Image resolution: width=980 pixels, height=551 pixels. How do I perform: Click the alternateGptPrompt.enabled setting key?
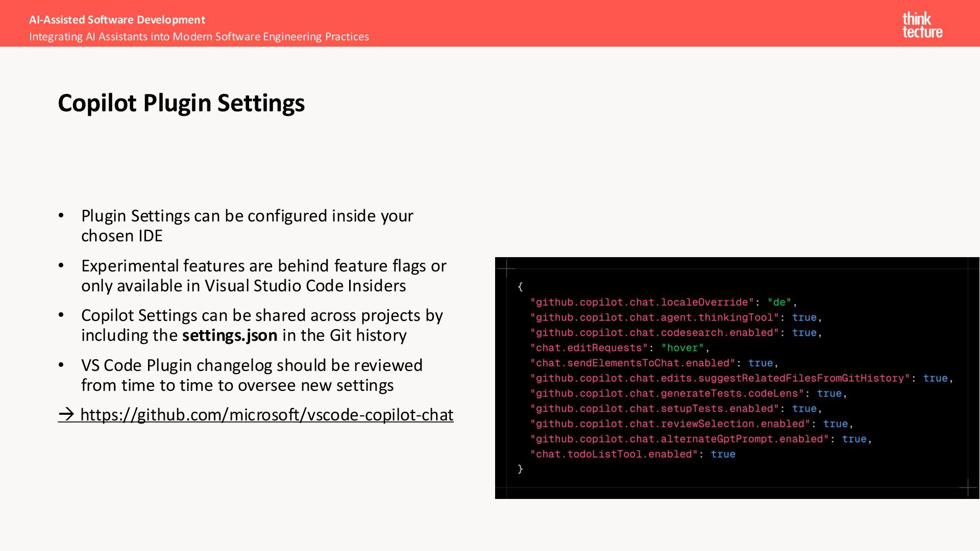[x=679, y=439]
